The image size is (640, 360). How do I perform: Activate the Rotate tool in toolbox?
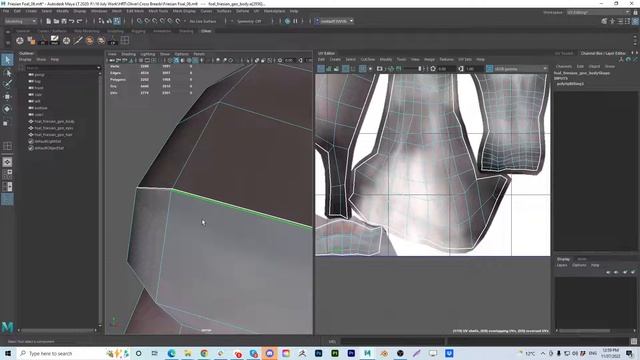[7, 109]
